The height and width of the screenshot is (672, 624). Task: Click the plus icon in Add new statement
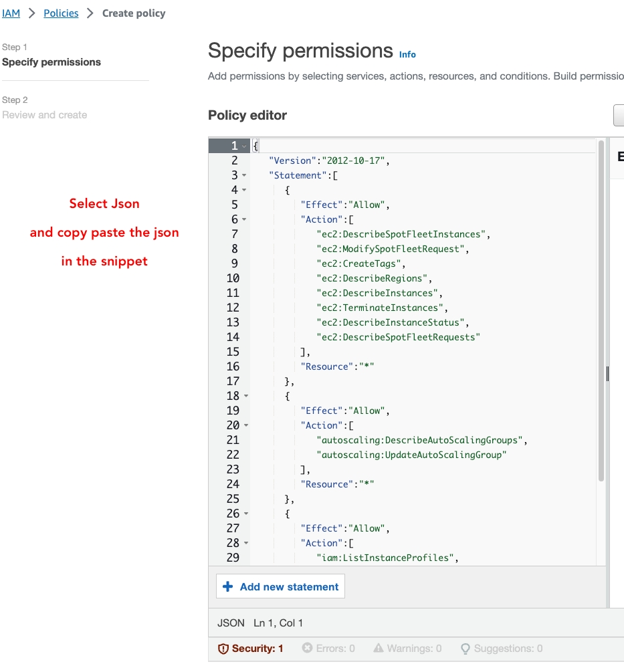tap(227, 586)
